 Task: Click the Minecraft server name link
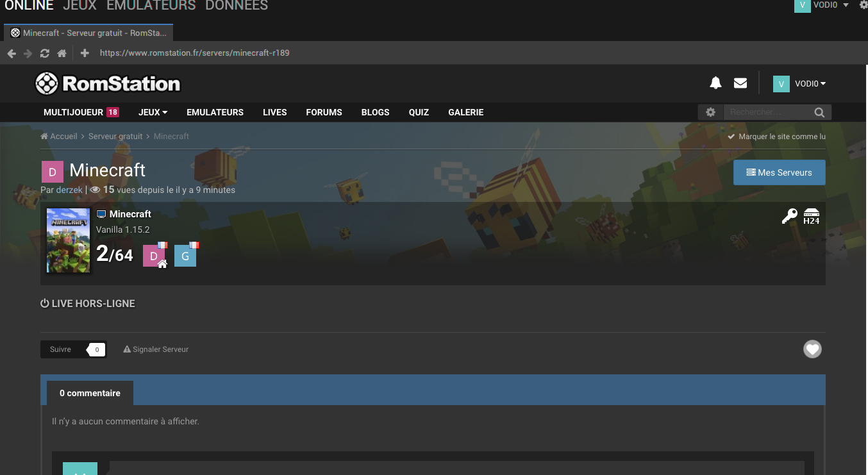[130, 214]
